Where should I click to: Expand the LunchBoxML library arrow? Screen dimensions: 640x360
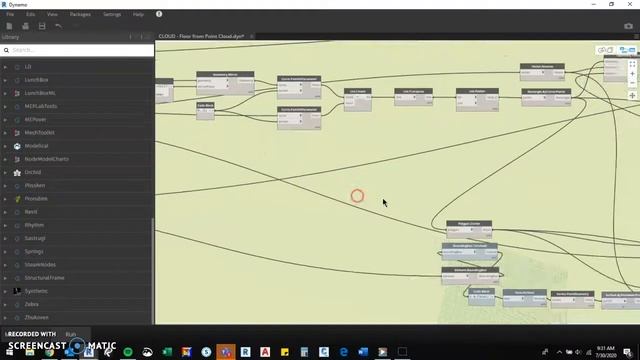click(x=5, y=93)
